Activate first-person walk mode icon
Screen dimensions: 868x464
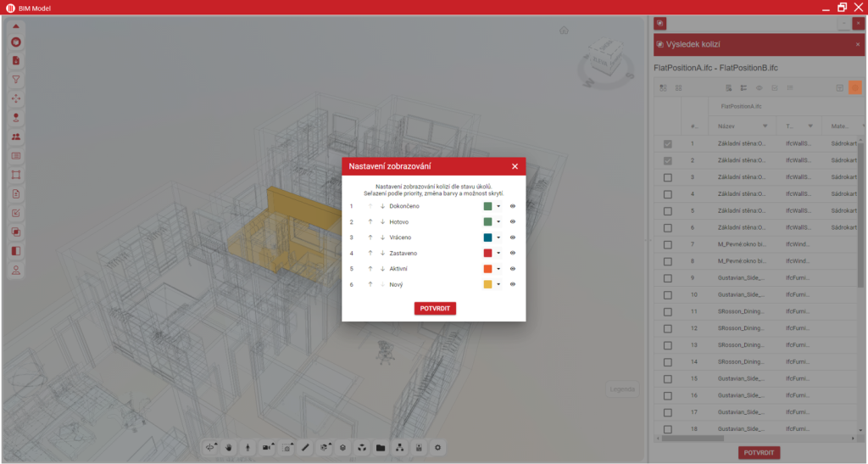[x=248, y=447]
